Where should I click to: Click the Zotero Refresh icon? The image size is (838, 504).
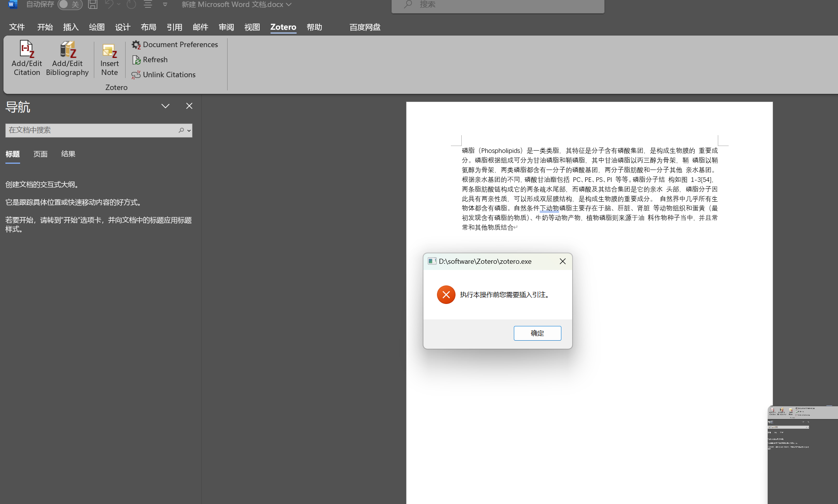pos(136,60)
